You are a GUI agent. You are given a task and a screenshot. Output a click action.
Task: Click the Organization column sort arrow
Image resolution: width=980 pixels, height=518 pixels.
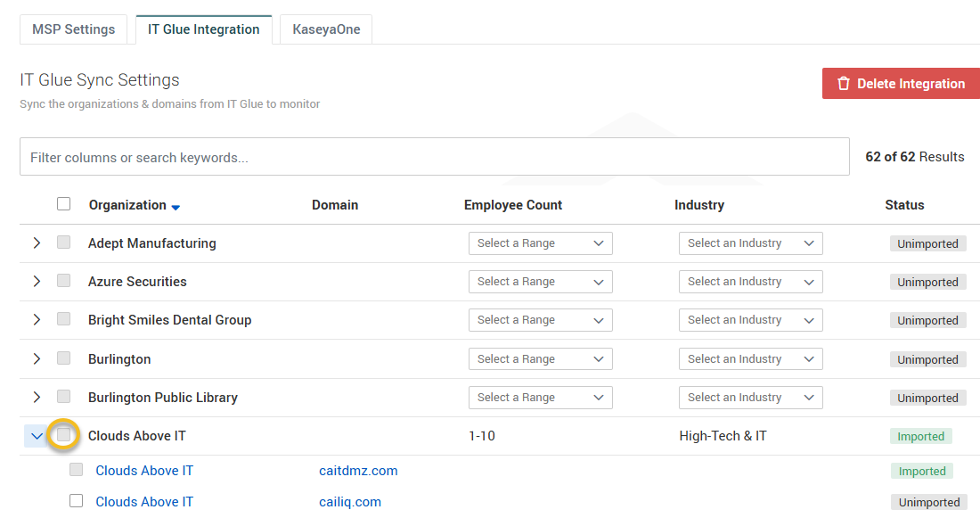click(x=176, y=207)
